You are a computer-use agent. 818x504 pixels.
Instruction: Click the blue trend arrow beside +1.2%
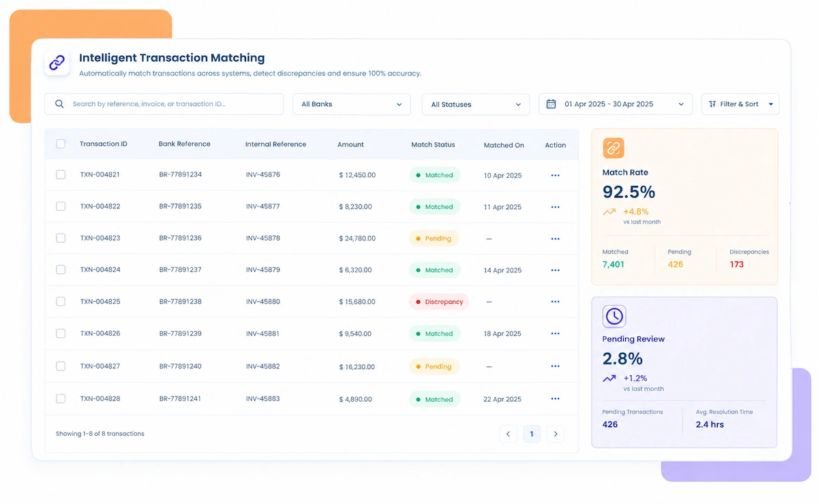point(609,379)
